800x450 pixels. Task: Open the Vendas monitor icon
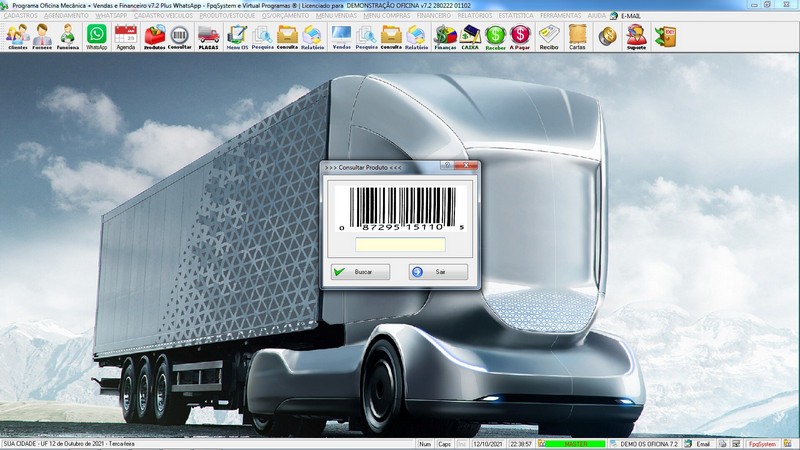pos(341,37)
